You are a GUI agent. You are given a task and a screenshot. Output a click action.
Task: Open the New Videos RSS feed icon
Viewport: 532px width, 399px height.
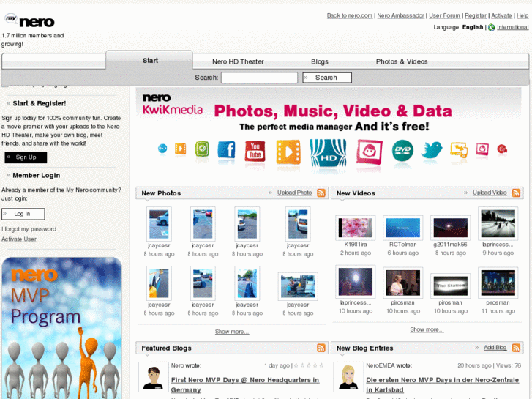(x=516, y=193)
